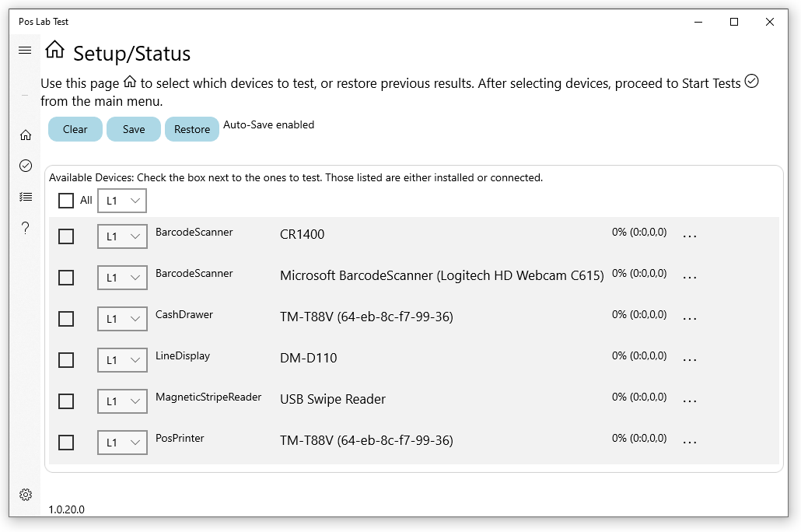801x532 pixels.
Task: Click the Save button
Action: point(134,129)
